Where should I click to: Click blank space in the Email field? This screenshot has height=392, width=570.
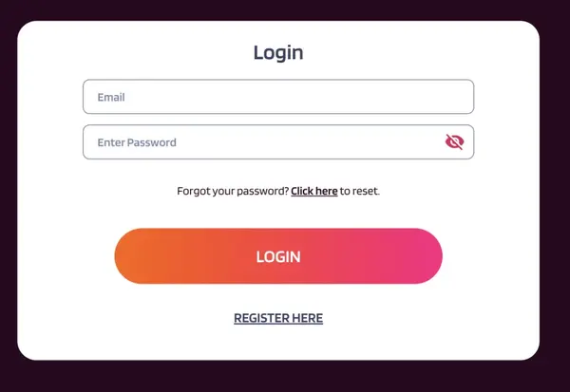pos(291,97)
